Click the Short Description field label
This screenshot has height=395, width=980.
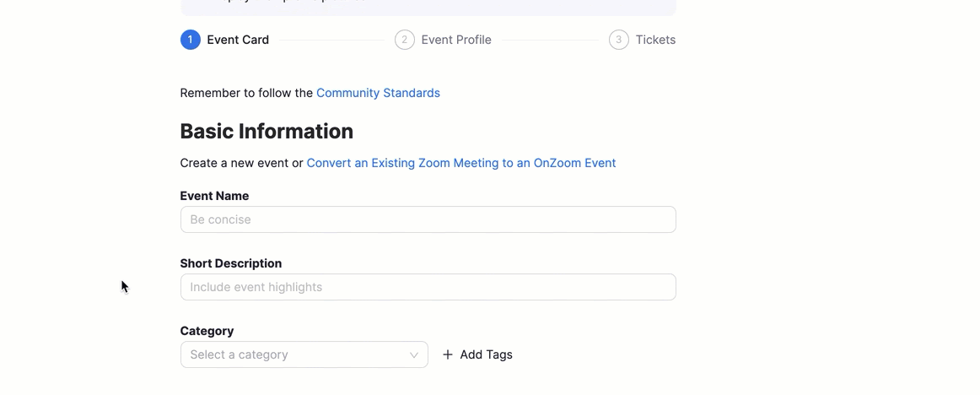(230, 263)
